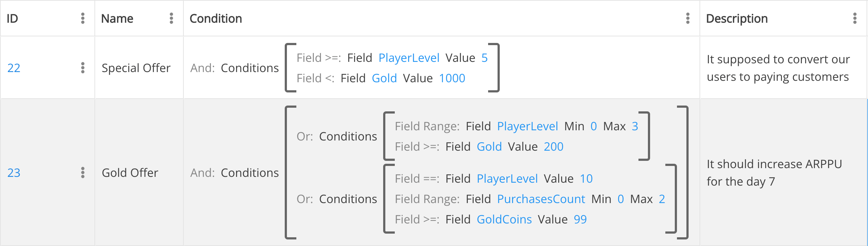Select the GoldCoins field link

(x=504, y=219)
